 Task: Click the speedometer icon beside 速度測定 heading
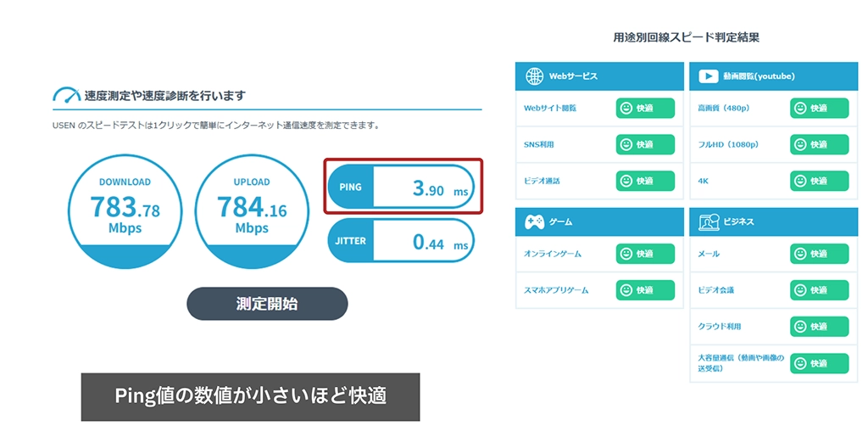(x=66, y=96)
